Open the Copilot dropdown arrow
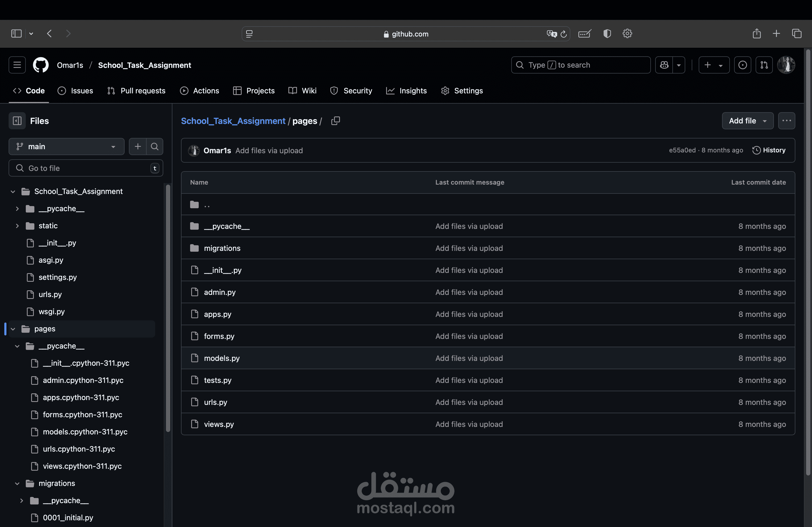812x527 pixels. tap(679, 65)
